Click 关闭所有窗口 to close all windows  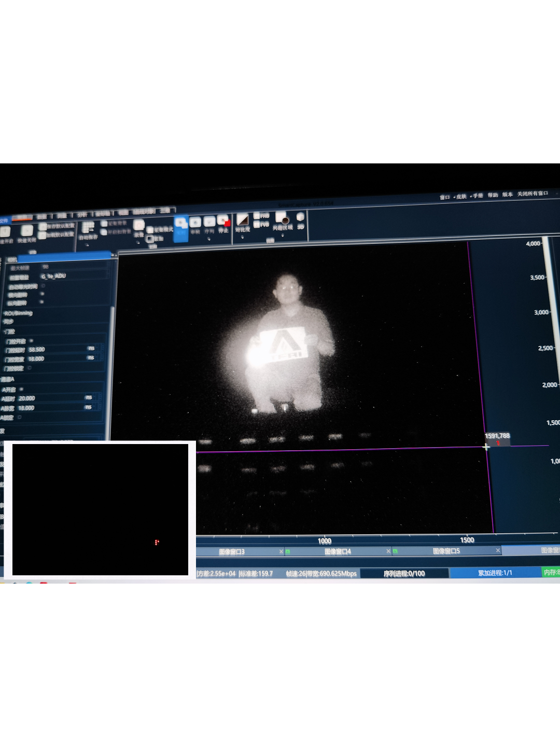pyautogui.click(x=532, y=193)
